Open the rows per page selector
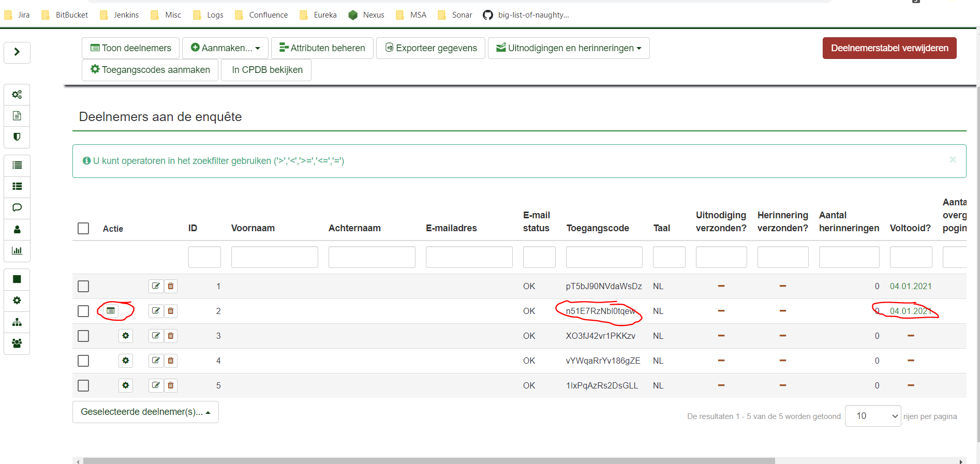The width and height of the screenshot is (980, 464). coord(872,416)
